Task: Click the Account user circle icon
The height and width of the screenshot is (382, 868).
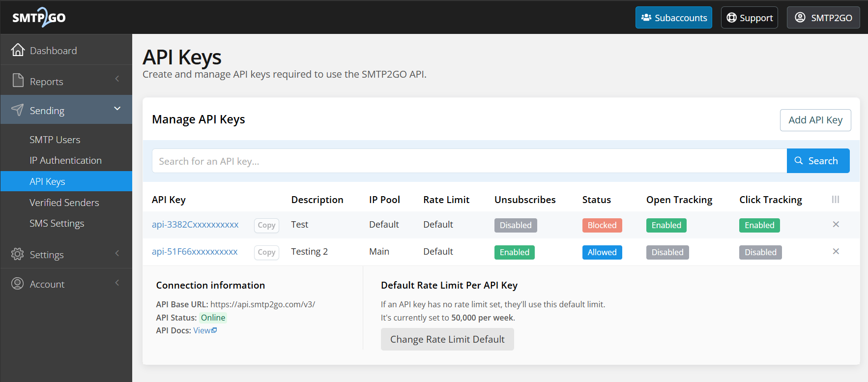Action: click(17, 284)
